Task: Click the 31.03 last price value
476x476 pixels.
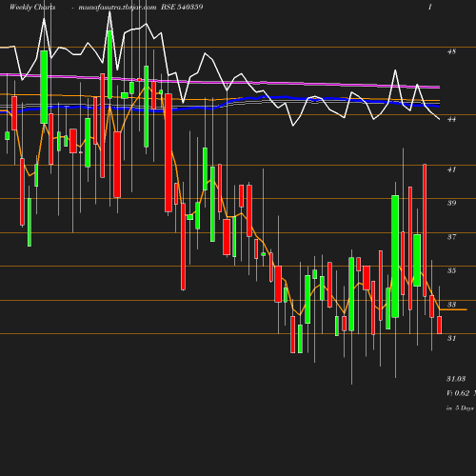Action: pyautogui.click(x=456, y=379)
